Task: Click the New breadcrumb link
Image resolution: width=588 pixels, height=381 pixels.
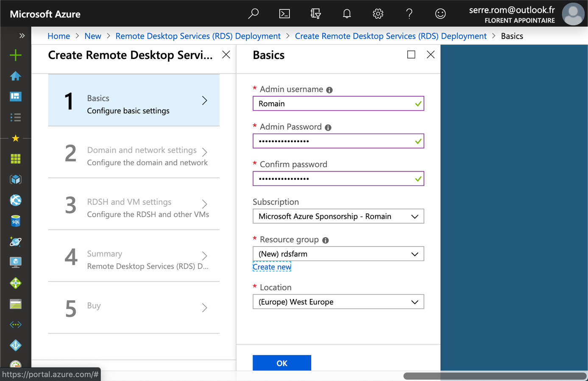Action: coord(93,36)
